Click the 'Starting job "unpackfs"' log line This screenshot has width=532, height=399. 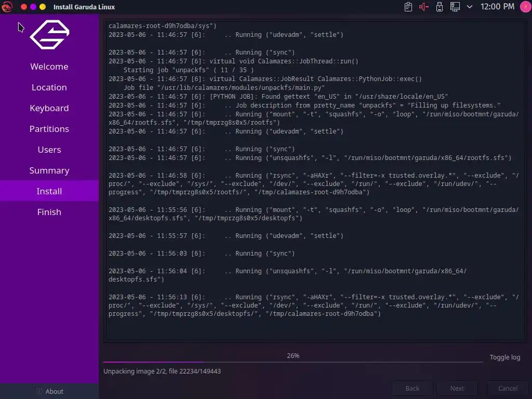[189, 70]
